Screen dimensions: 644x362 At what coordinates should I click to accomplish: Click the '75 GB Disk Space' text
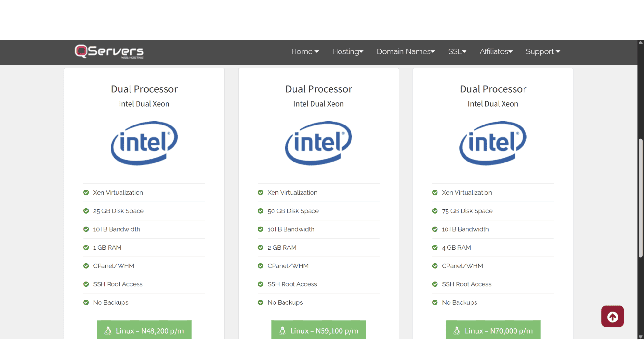point(467,211)
